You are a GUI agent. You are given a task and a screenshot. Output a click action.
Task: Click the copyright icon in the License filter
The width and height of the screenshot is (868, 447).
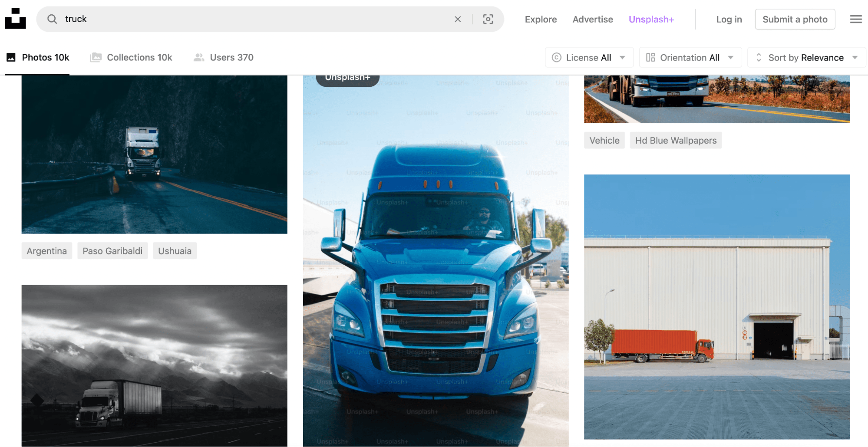(556, 57)
